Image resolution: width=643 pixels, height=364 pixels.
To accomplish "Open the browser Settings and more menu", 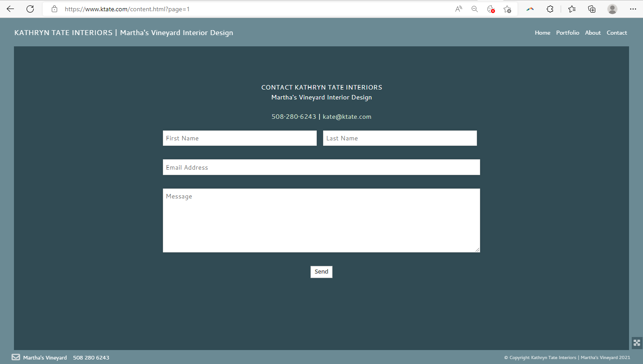I will pyautogui.click(x=633, y=9).
